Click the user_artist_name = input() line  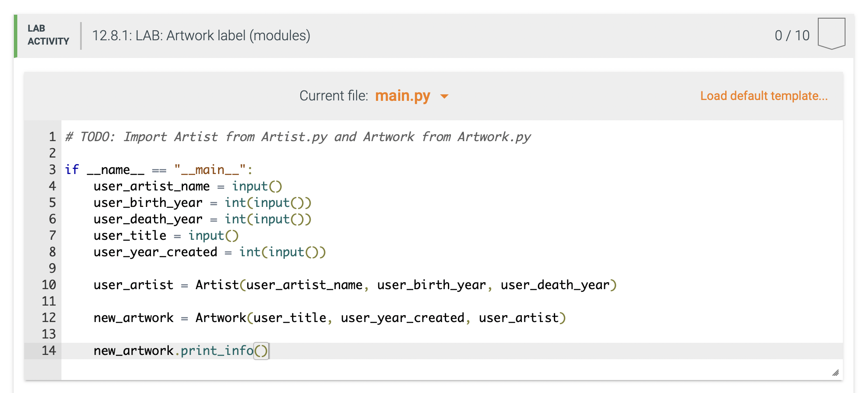click(188, 186)
